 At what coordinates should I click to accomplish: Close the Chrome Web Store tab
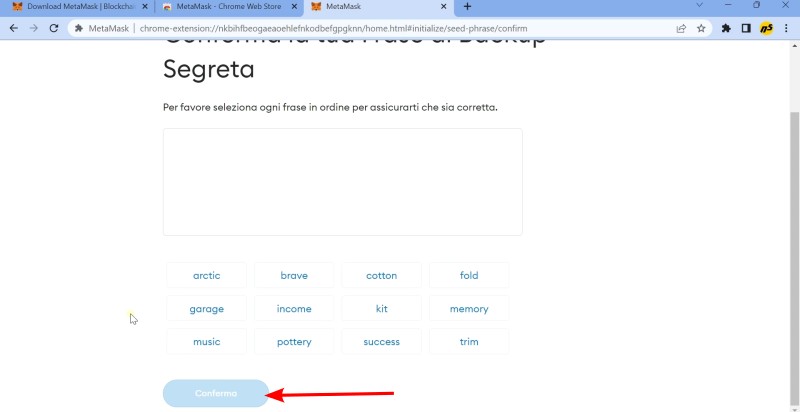click(293, 7)
